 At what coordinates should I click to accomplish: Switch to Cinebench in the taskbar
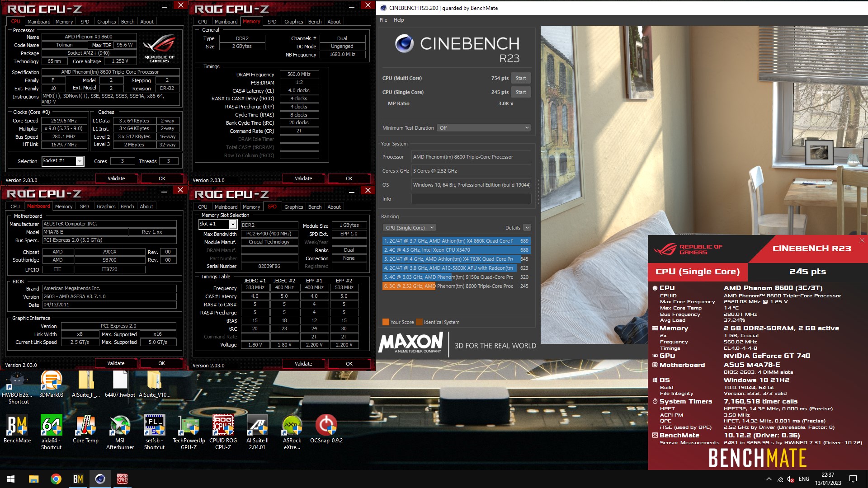pyautogui.click(x=100, y=479)
